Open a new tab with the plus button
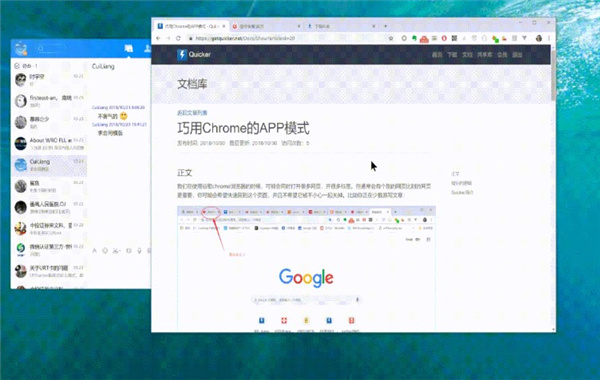Image resolution: width=600 pixels, height=380 pixels. (385, 26)
